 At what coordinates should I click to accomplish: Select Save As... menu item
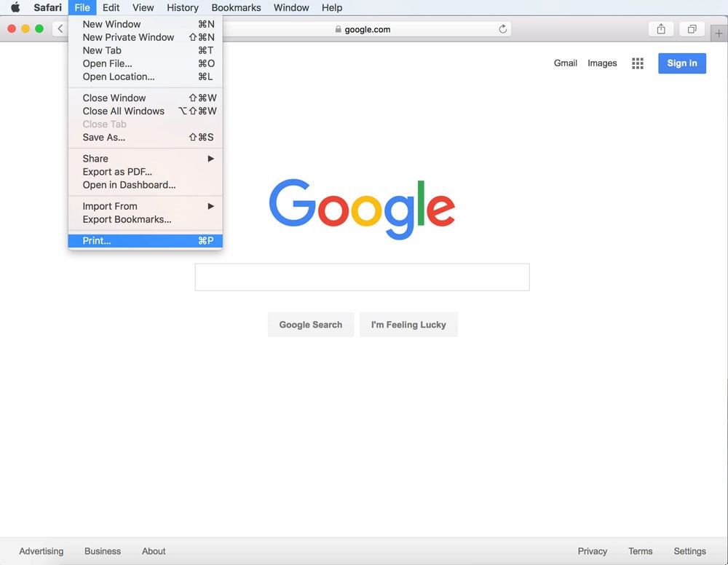click(146, 138)
